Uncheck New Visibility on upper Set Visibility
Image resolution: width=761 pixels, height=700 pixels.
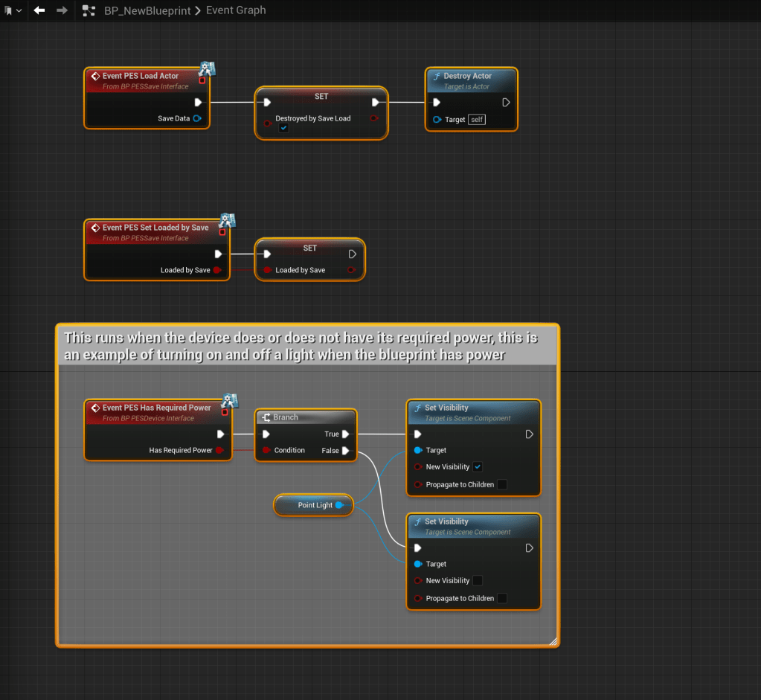pyautogui.click(x=478, y=467)
